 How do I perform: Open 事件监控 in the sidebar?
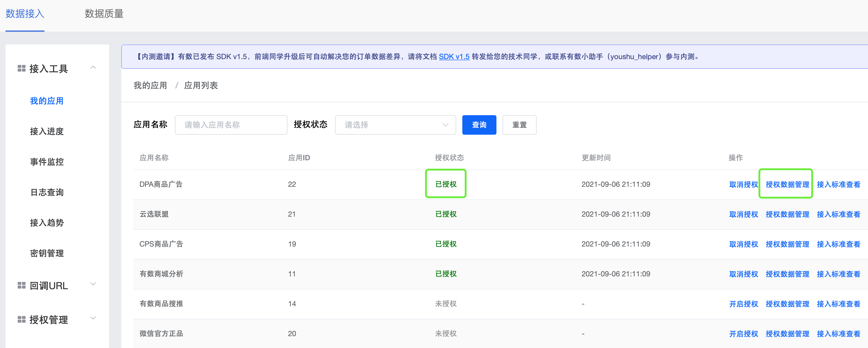[47, 162]
